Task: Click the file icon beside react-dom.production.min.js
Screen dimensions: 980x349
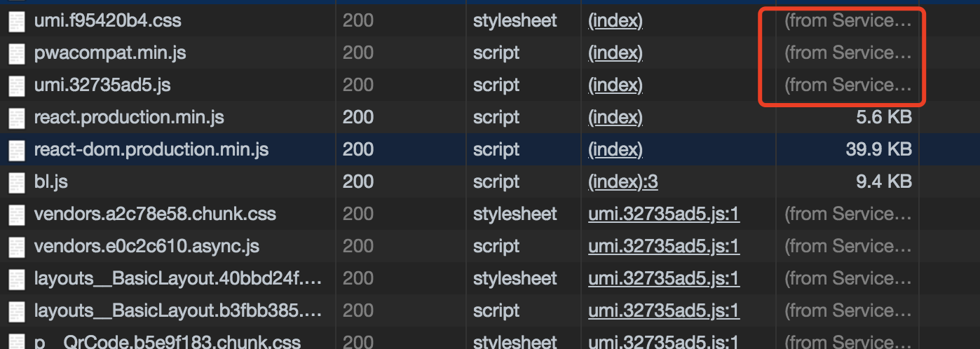Action: pyautogui.click(x=16, y=150)
